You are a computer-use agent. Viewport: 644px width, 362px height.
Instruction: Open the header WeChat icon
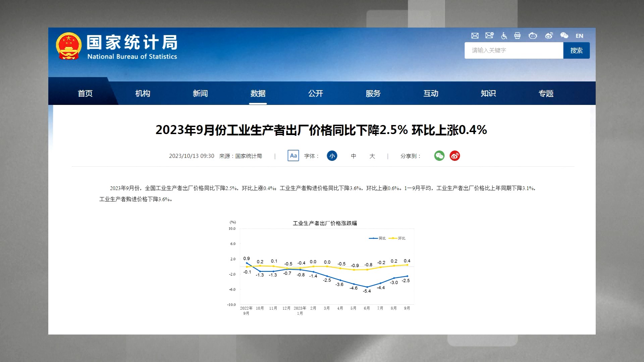564,36
